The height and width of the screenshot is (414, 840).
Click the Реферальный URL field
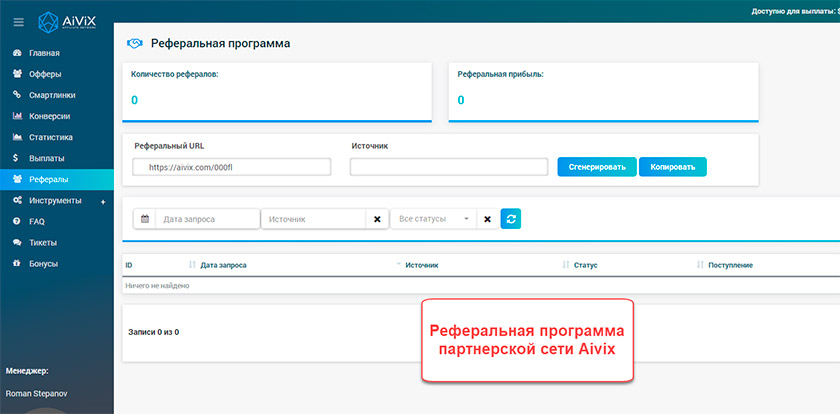(231, 167)
